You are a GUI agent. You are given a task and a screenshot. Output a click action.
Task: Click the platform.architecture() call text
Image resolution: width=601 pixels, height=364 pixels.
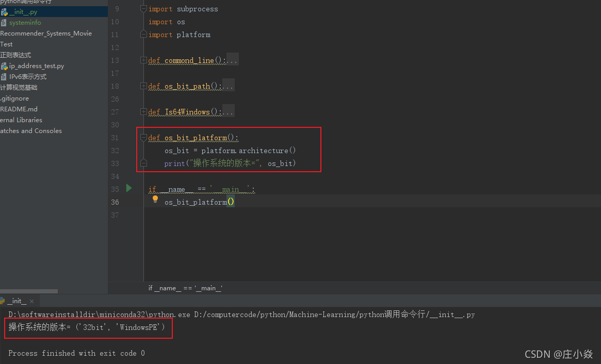coord(248,151)
